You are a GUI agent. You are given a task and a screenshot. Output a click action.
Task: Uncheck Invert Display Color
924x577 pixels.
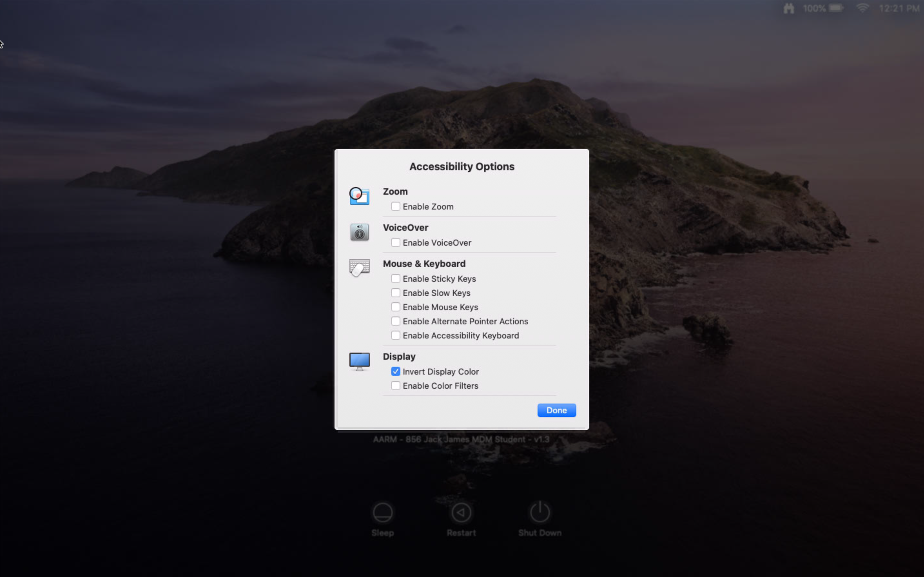396,371
